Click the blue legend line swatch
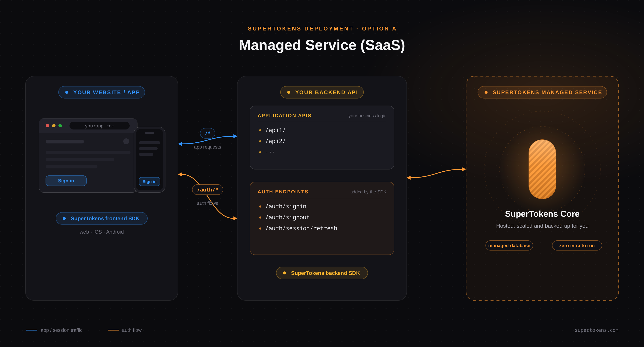 click(32, 330)
